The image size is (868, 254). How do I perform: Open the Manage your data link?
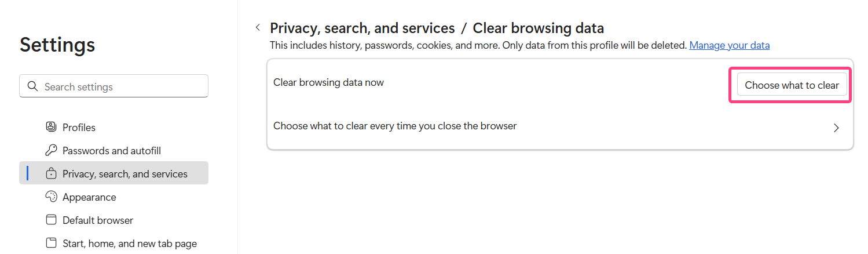(x=729, y=45)
